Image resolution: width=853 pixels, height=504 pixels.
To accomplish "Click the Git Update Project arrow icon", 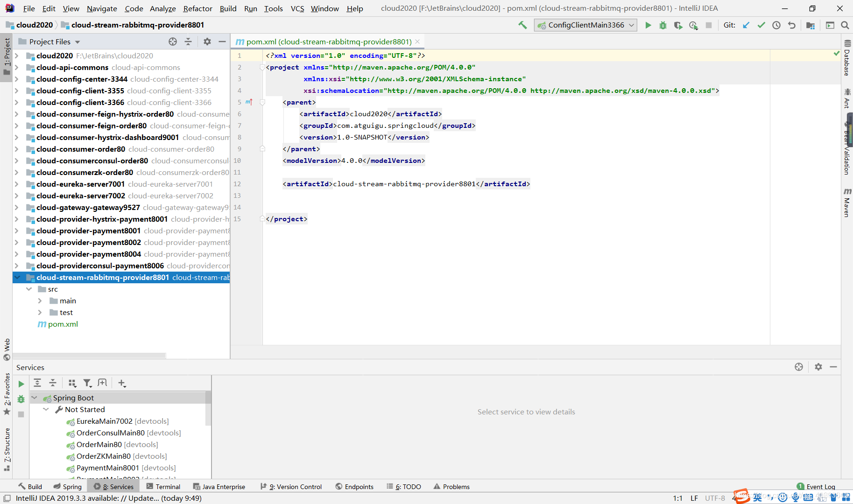I will pyautogui.click(x=746, y=25).
